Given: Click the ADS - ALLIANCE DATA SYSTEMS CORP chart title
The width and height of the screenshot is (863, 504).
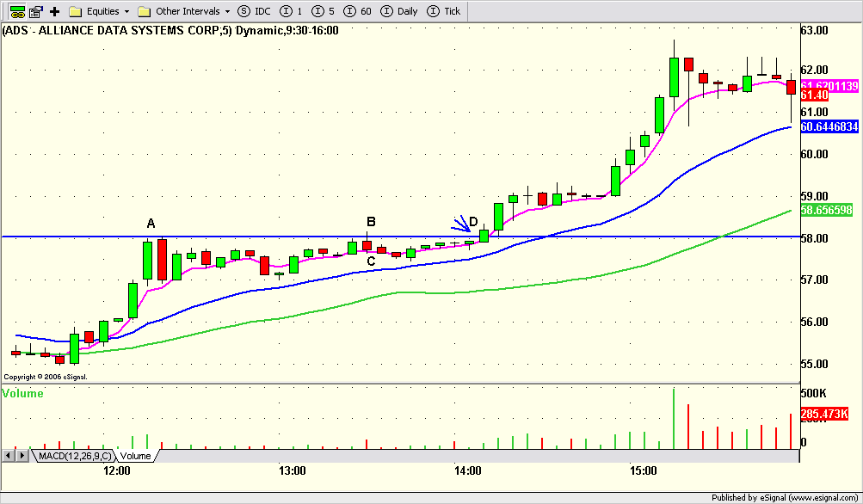Looking at the screenshot, I should pyautogui.click(x=170, y=30).
